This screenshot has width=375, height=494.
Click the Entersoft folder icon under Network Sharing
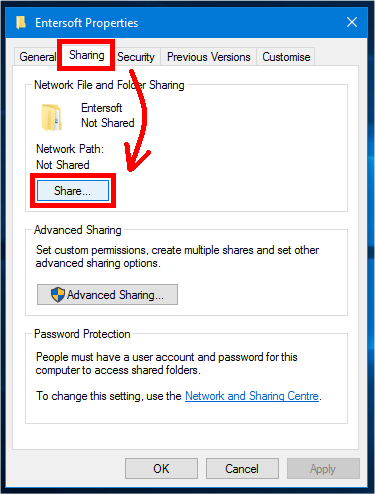[52, 117]
